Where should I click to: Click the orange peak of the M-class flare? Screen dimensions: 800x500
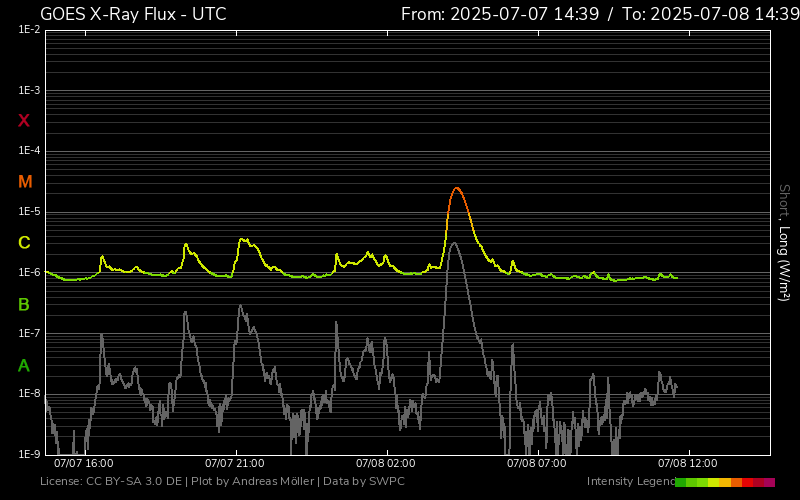[x=456, y=188]
